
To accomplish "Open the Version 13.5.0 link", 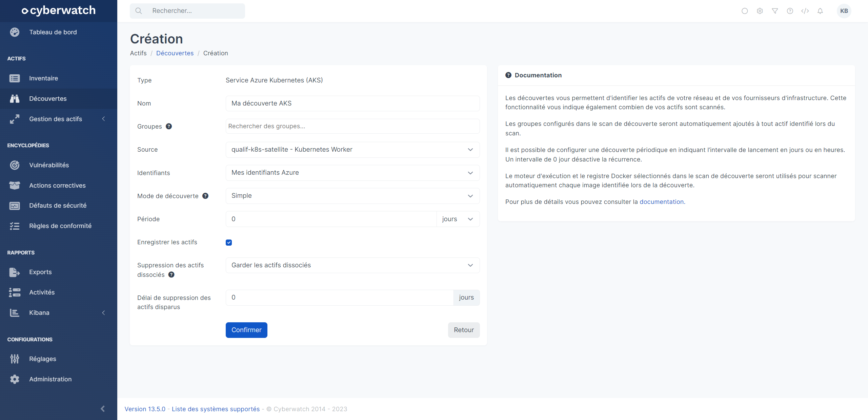I will coord(145,409).
